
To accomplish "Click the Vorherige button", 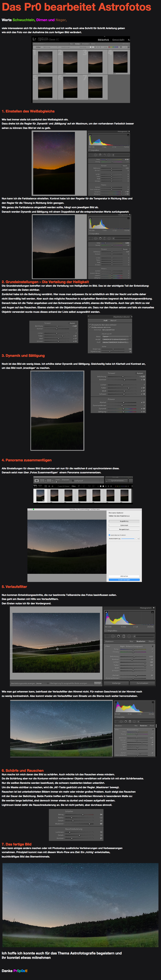I will pyautogui.click(x=117, y=684).
